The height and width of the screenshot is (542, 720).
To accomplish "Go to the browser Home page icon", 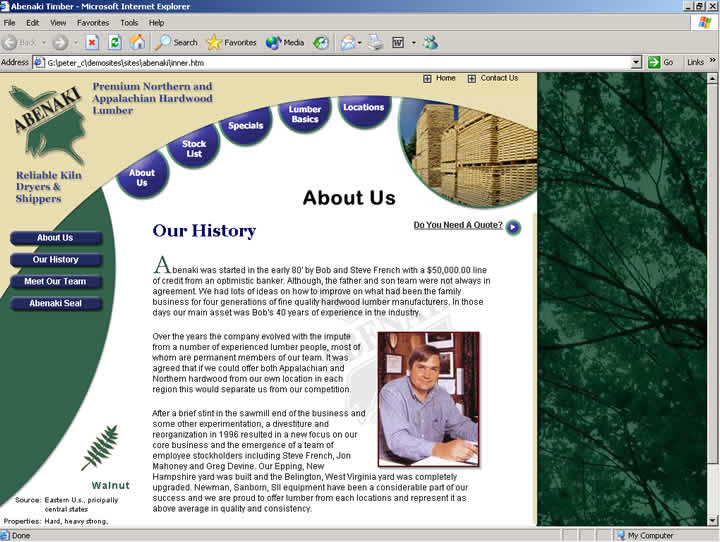I will coord(137,43).
